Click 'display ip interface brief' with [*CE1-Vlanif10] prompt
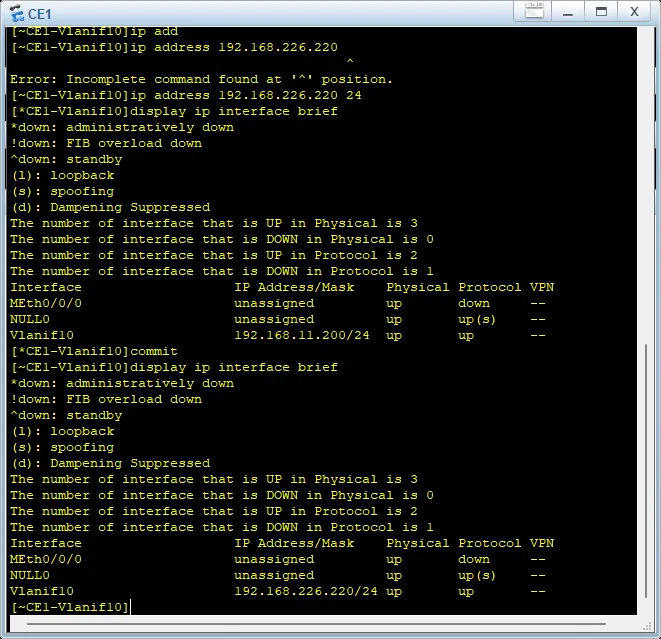The width and height of the screenshot is (661, 639). (x=174, y=111)
